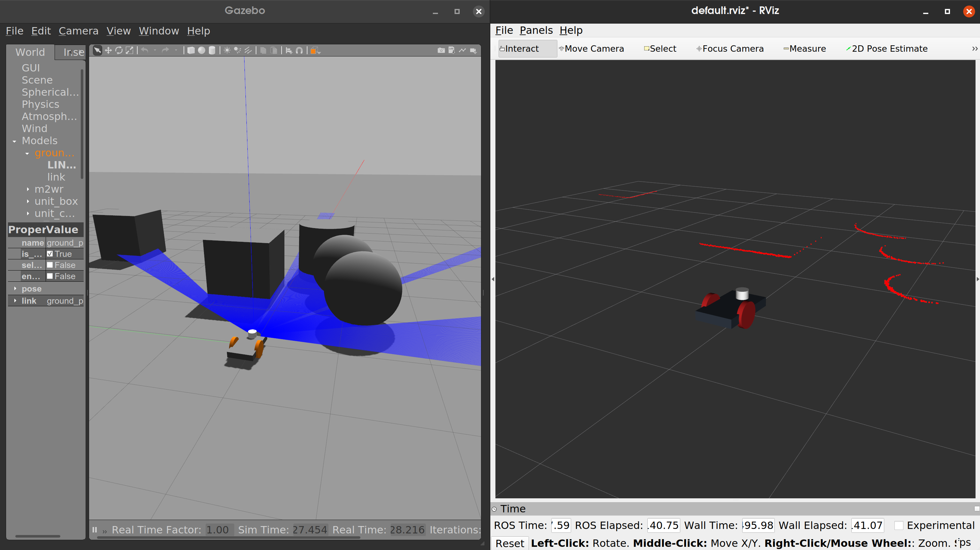980x550 pixels.
Task: Select the 2D Pose Estimate tool
Action: point(887,49)
